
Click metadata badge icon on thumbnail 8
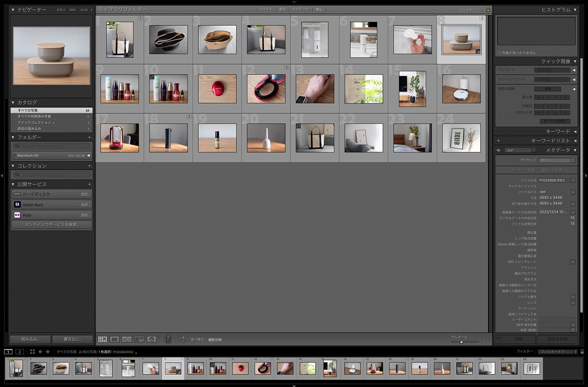tap(478, 51)
